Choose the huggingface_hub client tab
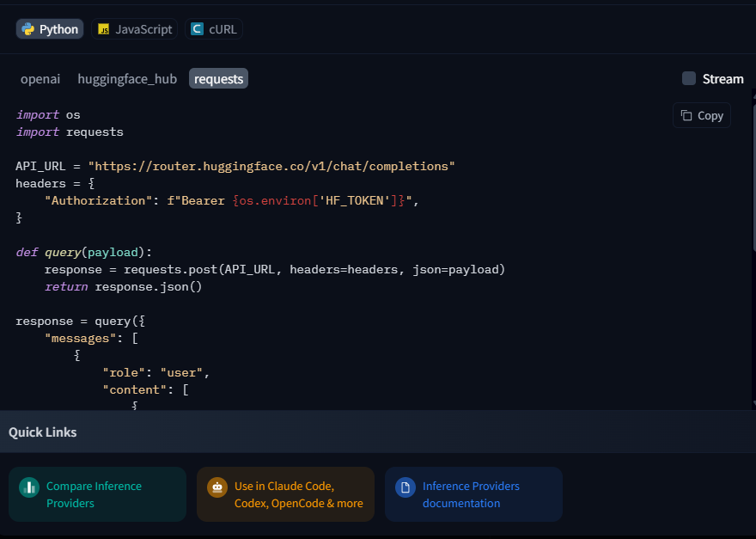Image resolution: width=756 pixels, height=539 pixels. coord(127,78)
